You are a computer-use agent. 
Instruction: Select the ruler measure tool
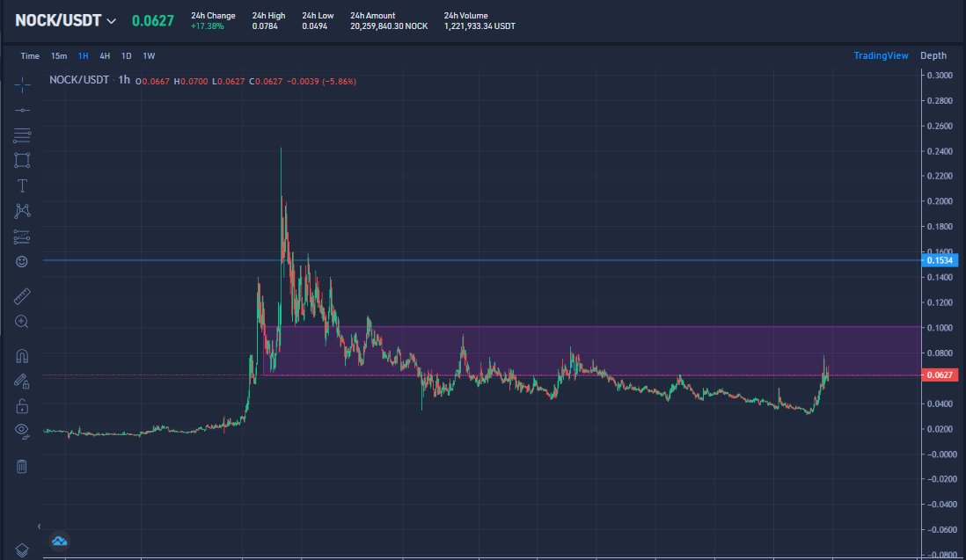(x=22, y=296)
